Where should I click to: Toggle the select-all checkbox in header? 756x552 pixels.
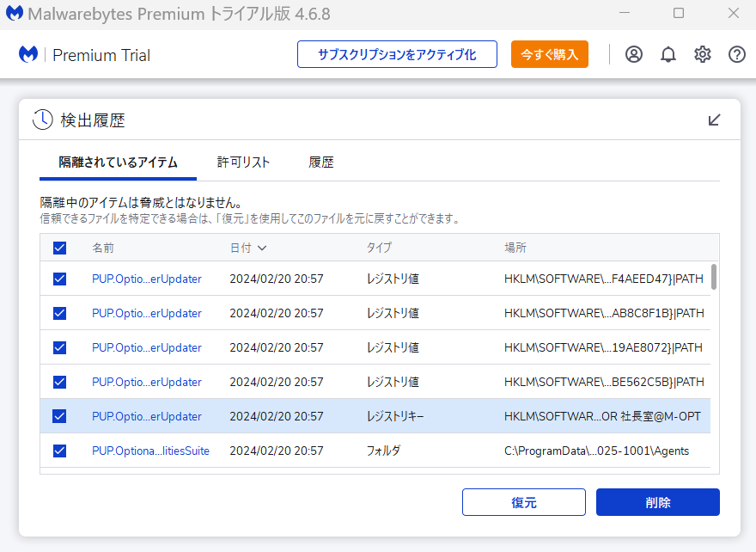(60, 248)
